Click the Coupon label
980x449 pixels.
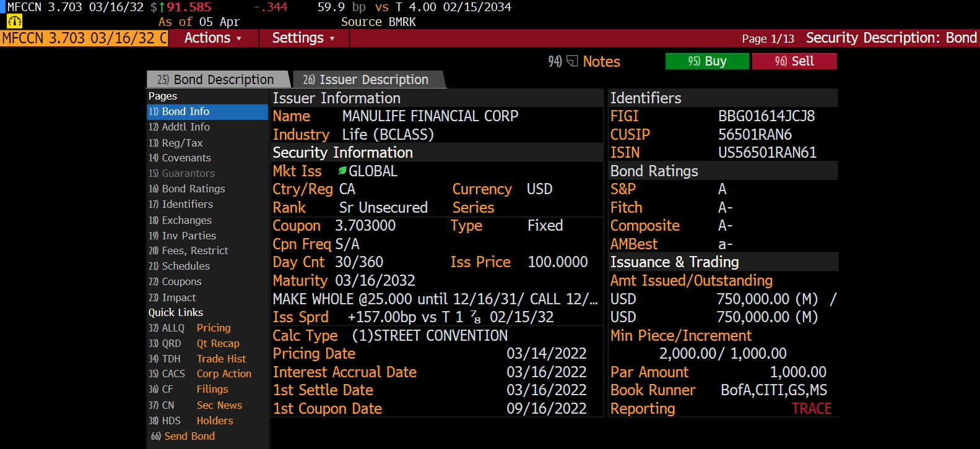point(297,226)
